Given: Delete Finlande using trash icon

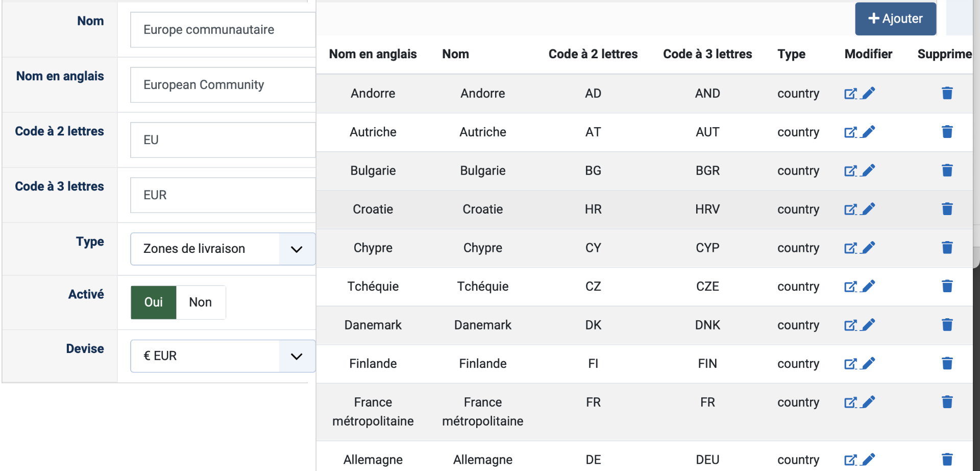Looking at the screenshot, I should click(947, 363).
